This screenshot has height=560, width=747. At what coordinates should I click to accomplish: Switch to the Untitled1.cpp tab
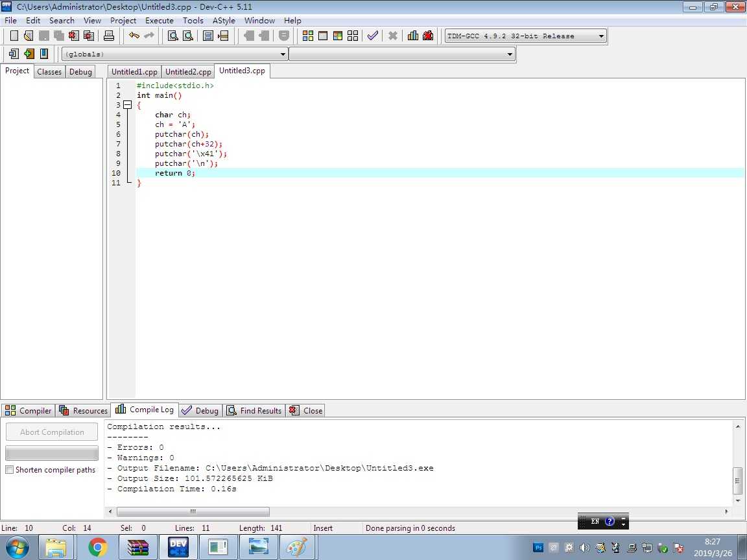click(x=134, y=71)
